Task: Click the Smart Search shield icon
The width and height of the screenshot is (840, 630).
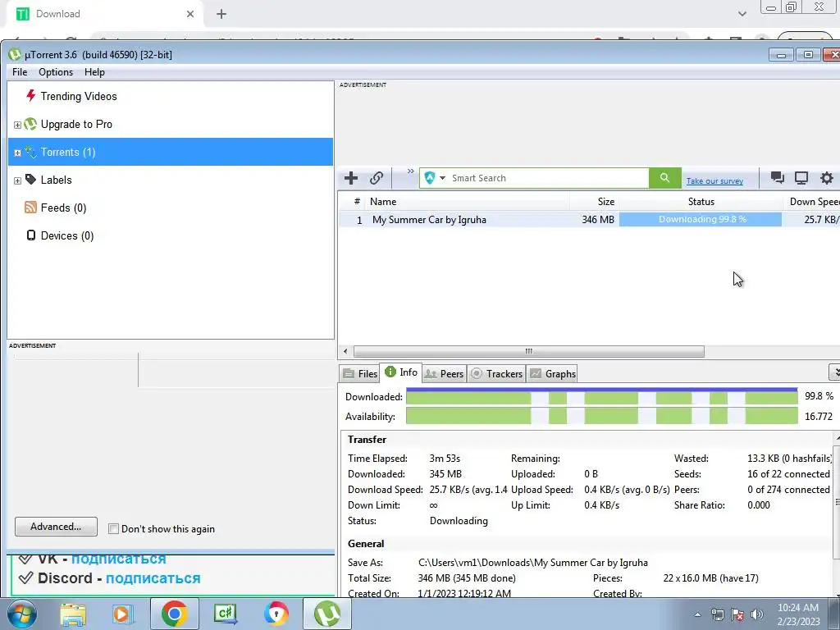Action: click(x=430, y=178)
